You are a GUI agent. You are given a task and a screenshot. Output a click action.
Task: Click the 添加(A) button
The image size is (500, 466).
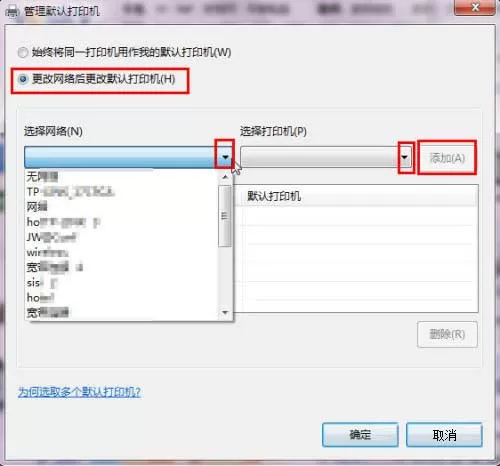447,158
